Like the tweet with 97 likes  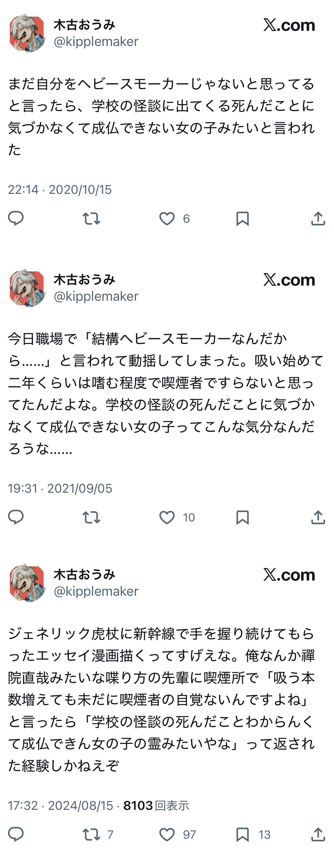coord(167,834)
